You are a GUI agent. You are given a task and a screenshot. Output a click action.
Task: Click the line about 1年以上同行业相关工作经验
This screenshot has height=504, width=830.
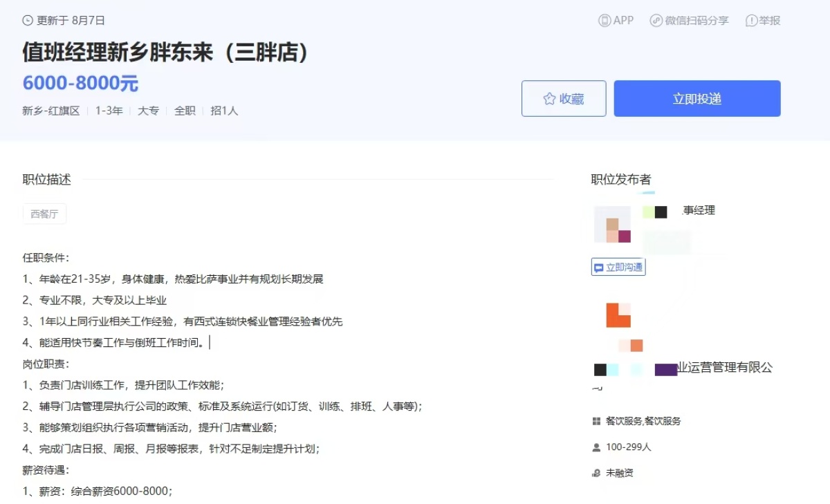(183, 321)
